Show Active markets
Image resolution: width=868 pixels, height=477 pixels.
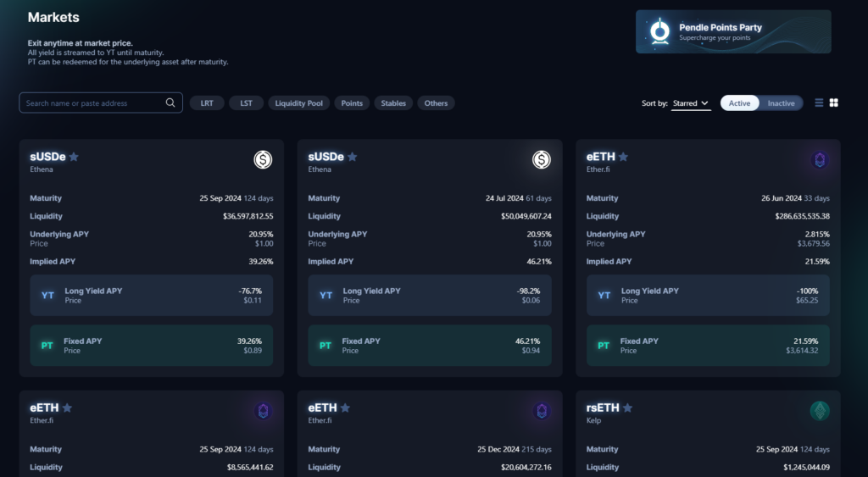pos(739,103)
